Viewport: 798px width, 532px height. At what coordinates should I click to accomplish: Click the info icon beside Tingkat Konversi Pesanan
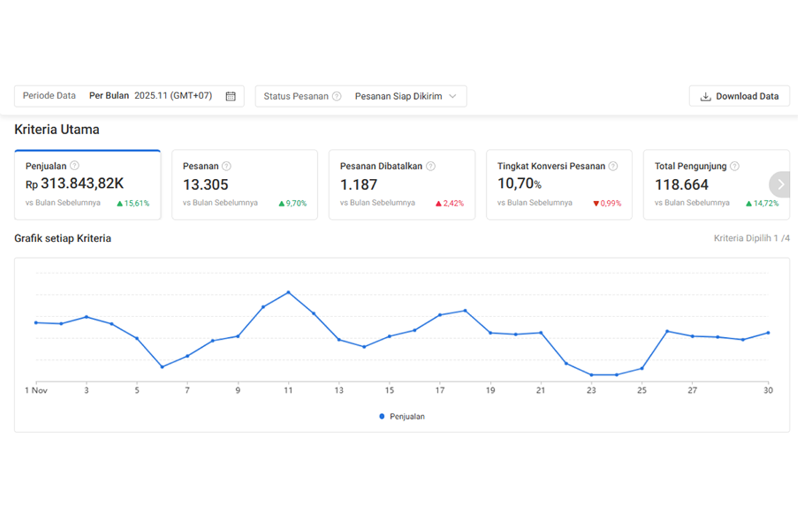[612, 166]
